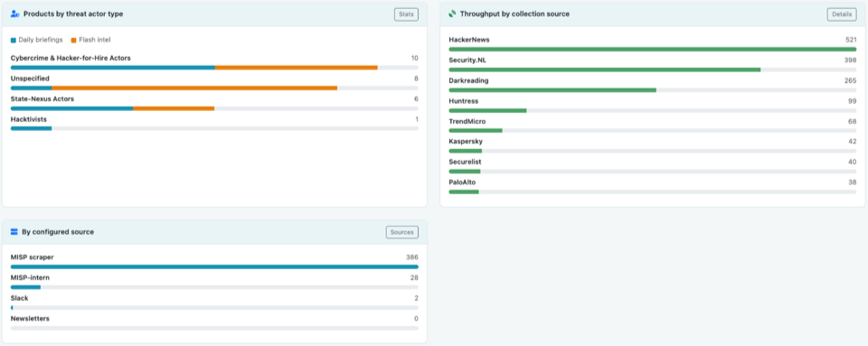Click the Darkreading count 265

850,80
